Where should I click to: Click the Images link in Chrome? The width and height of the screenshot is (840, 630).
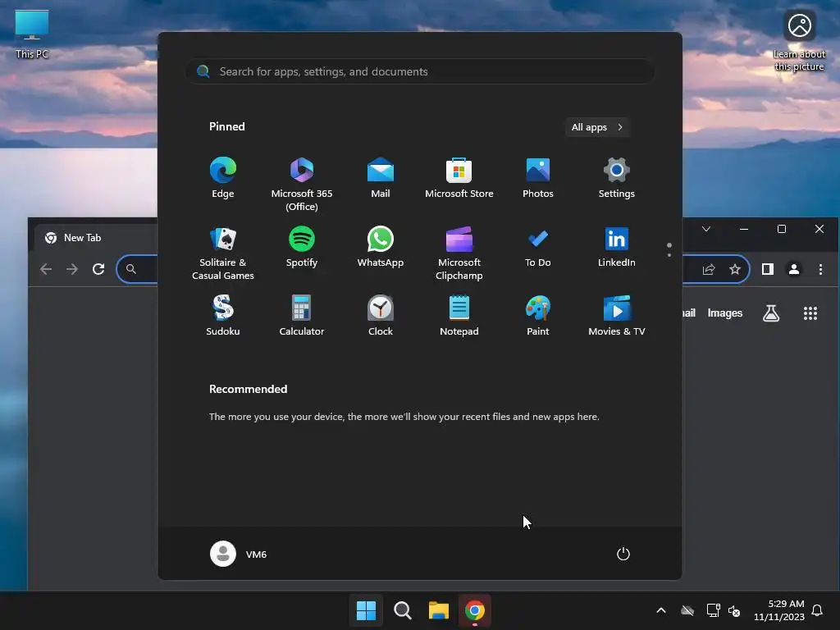click(x=725, y=313)
